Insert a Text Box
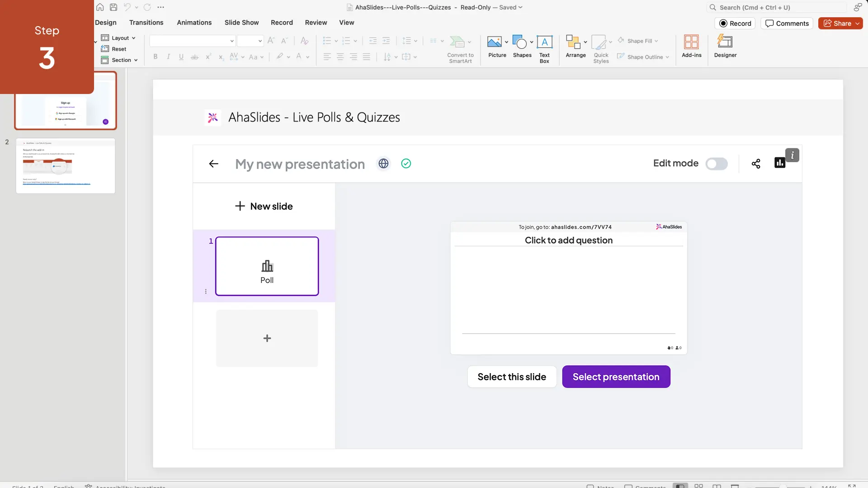This screenshot has height=488, width=868. 544,47
